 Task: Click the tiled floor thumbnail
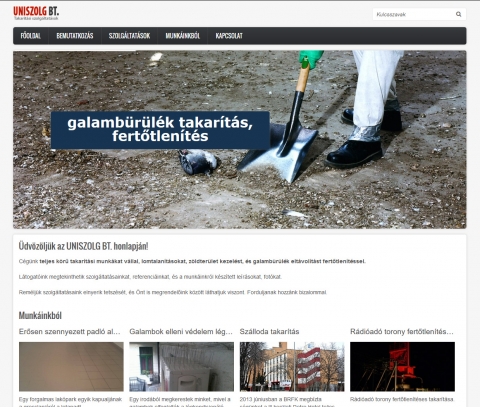pyautogui.click(x=71, y=366)
